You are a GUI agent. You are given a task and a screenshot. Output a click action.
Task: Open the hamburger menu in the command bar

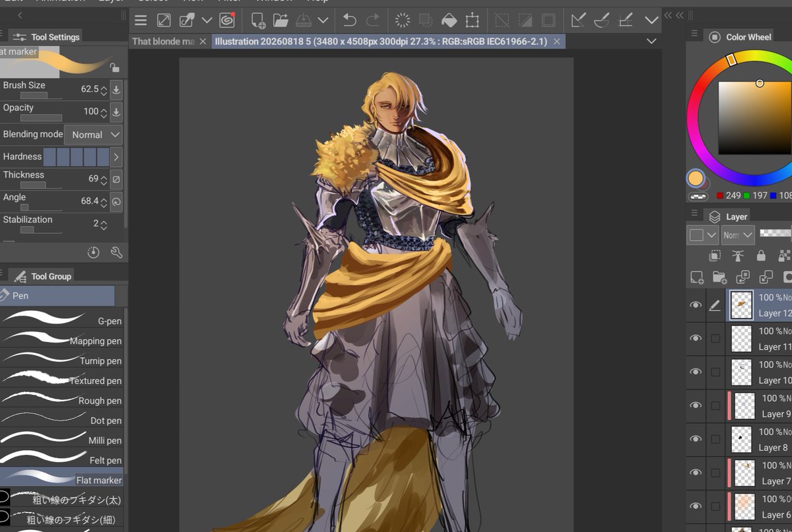pos(141,20)
